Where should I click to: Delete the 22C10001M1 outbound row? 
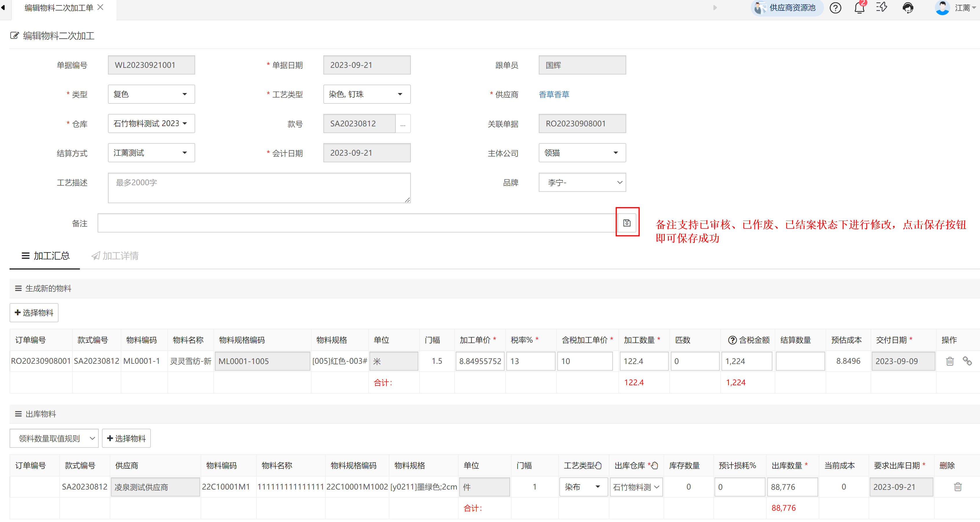click(x=957, y=487)
